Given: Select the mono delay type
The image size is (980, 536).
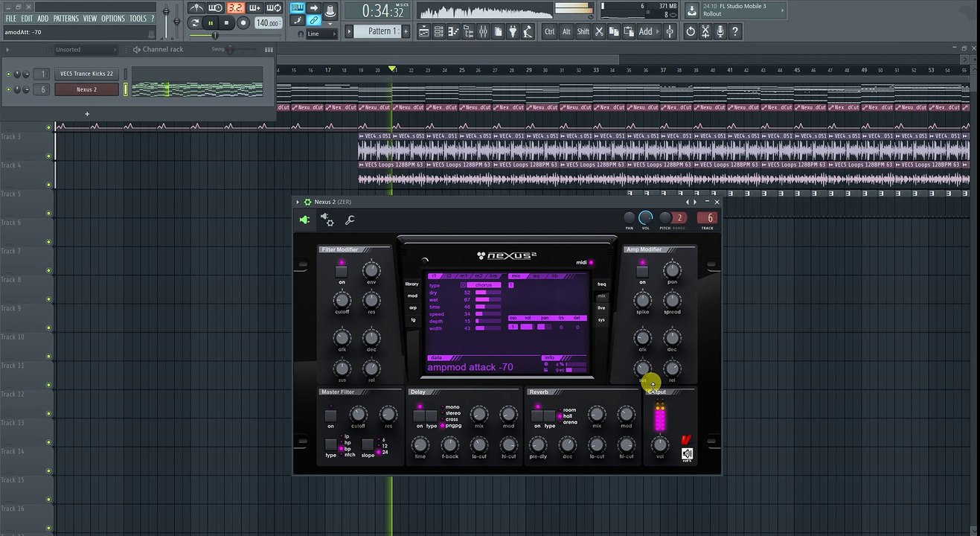Looking at the screenshot, I should [450, 408].
